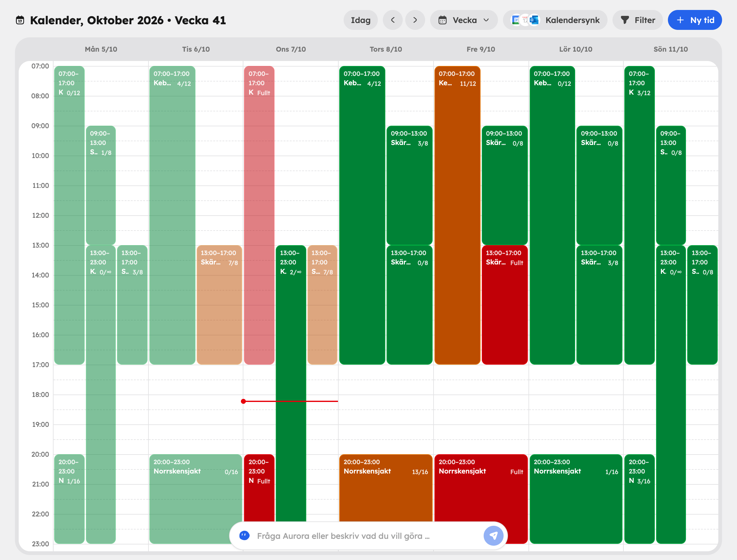Screen dimensions: 737x560
Task: Select the Fre 9/10 day header
Action: pyautogui.click(x=481, y=49)
